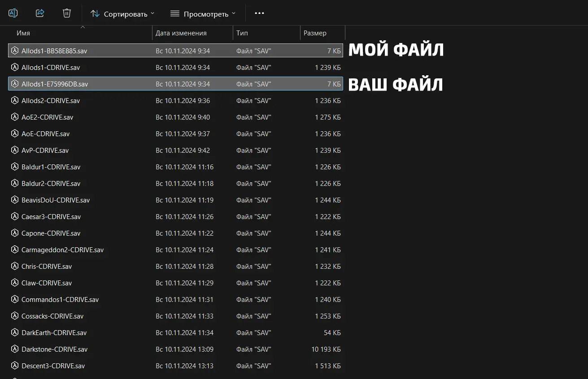Click the 1 513 КБ size value
588x379 pixels.
point(328,366)
